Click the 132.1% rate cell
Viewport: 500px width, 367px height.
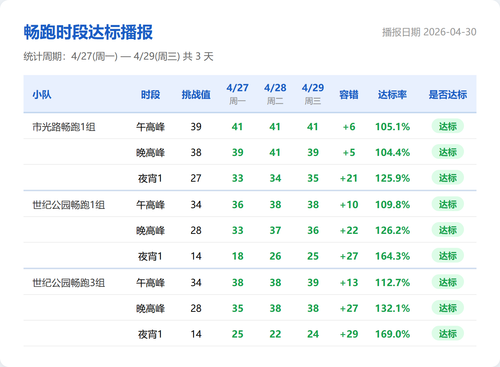[x=392, y=308]
